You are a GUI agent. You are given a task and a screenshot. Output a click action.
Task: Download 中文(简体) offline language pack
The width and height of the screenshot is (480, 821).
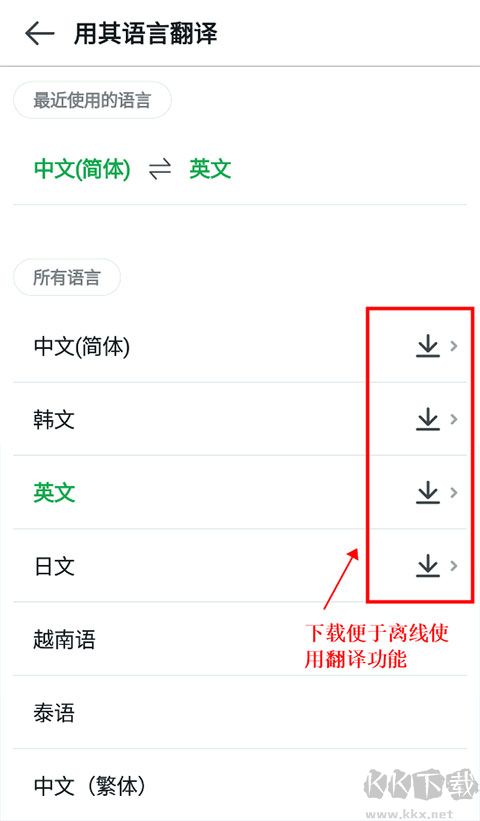428,346
